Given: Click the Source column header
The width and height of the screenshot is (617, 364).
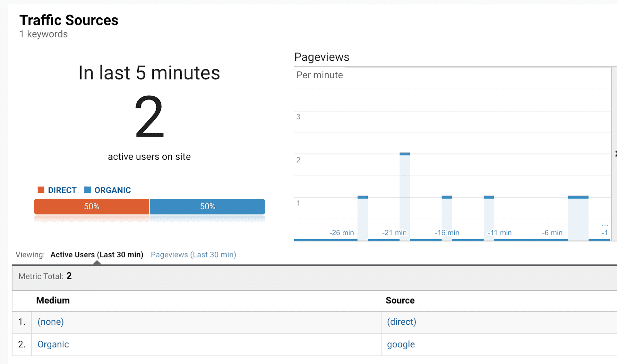Looking at the screenshot, I should (x=400, y=301).
